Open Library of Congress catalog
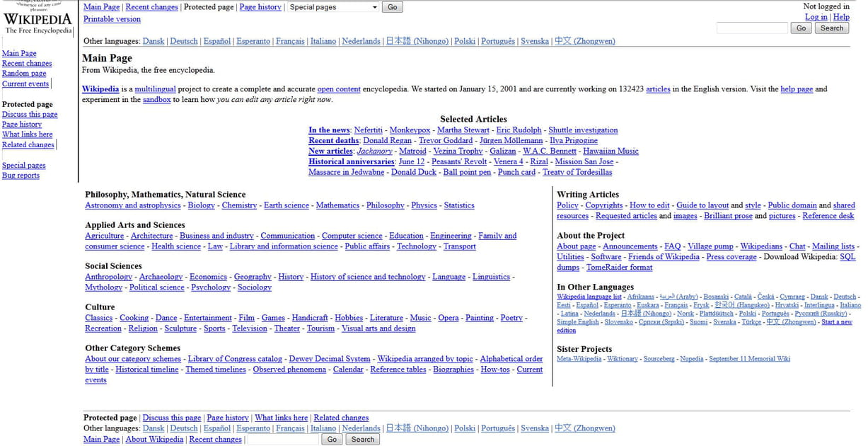The image size is (868, 446). [x=235, y=359]
